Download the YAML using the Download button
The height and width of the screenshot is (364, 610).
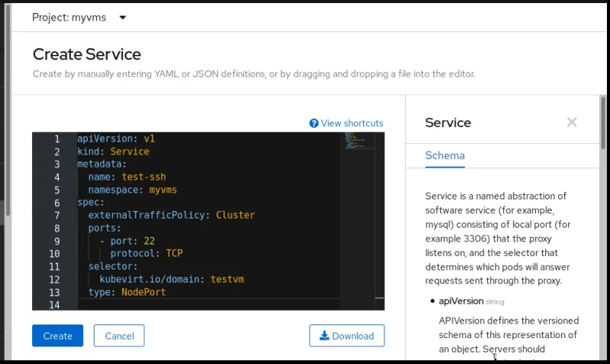click(347, 336)
